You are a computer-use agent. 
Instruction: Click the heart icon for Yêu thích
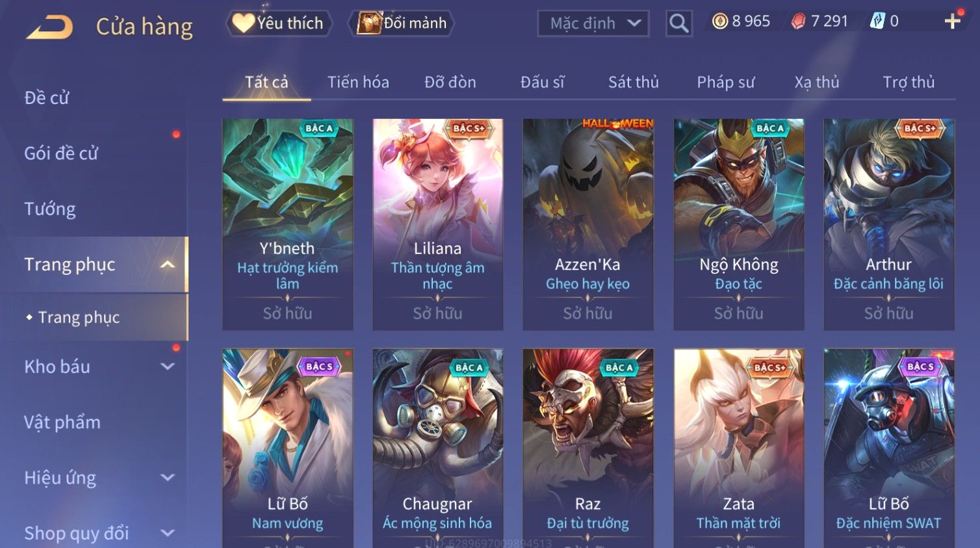click(x=244, y=23)
